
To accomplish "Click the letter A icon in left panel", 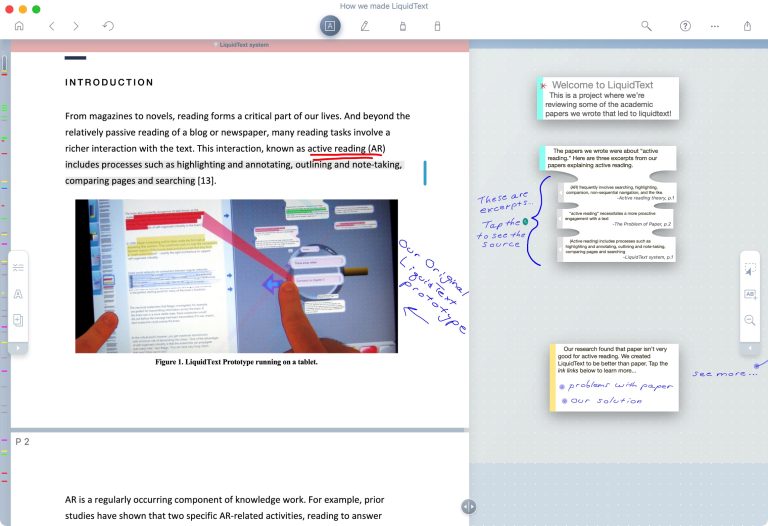I will click(18, 294).
